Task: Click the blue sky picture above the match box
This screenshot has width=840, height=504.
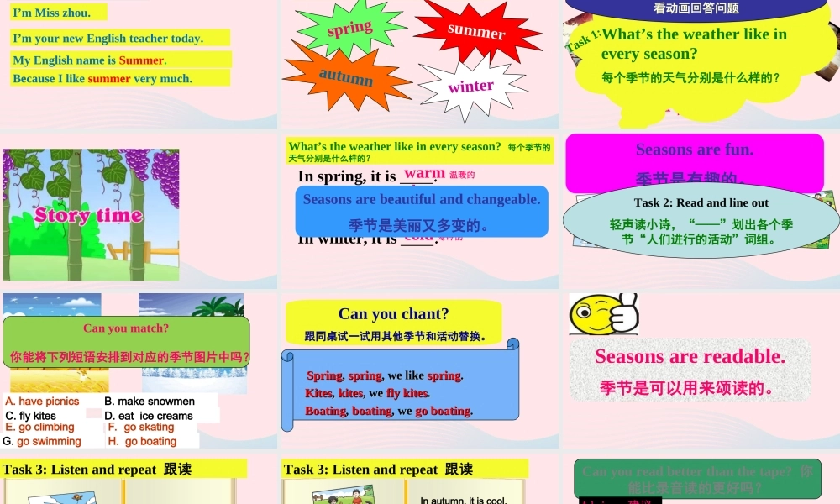Action: pos(52,304)
